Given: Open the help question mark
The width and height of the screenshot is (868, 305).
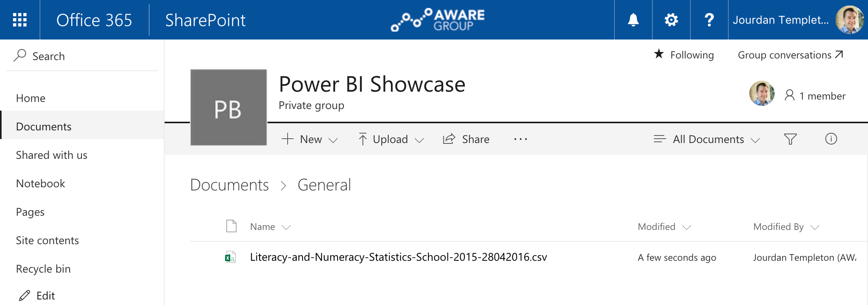Looking at the screenshot, I should tap(709, 20).
